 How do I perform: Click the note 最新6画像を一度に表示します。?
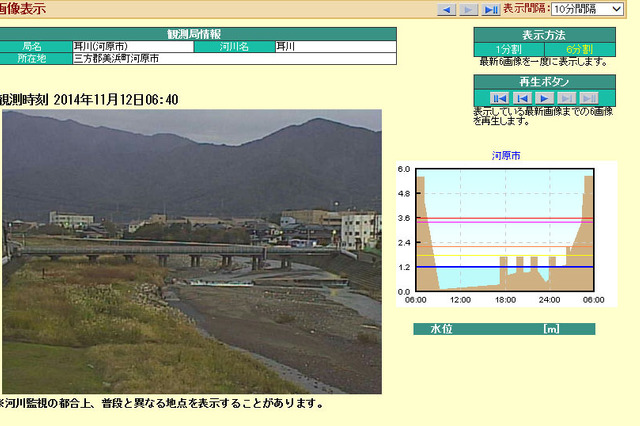[x=544, y=62]
